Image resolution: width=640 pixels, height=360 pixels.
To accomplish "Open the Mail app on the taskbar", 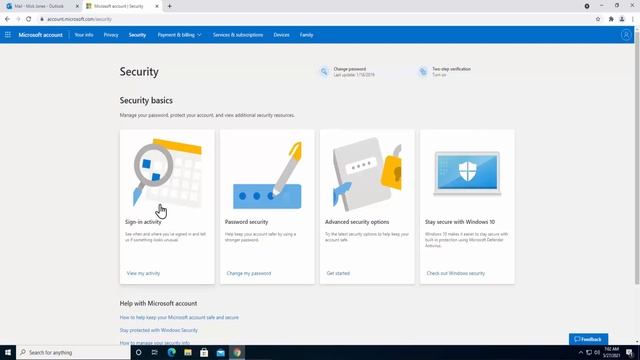I will [221, 352].
